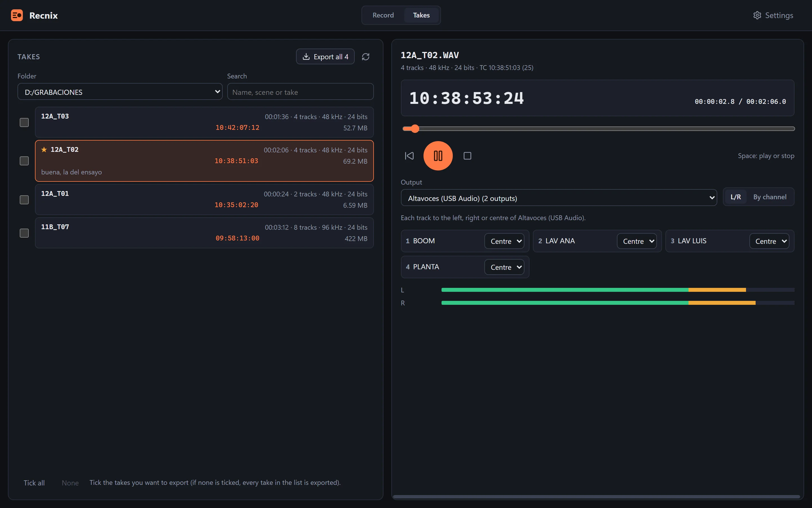Tick the checkbox for take 11B_T07

(24, 233)
